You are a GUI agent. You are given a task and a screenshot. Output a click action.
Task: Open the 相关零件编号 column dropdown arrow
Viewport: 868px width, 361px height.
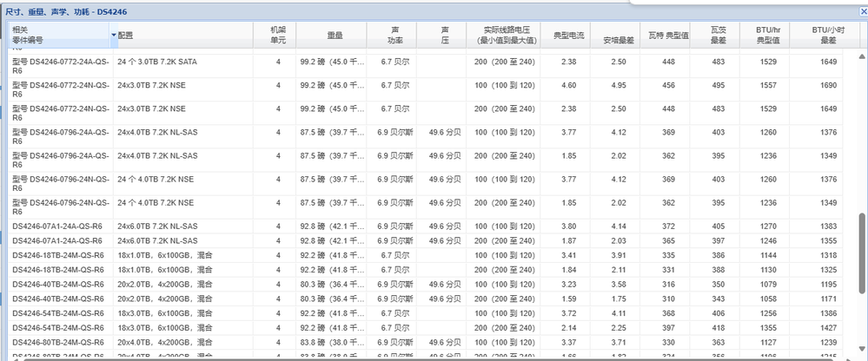(114, 35)
